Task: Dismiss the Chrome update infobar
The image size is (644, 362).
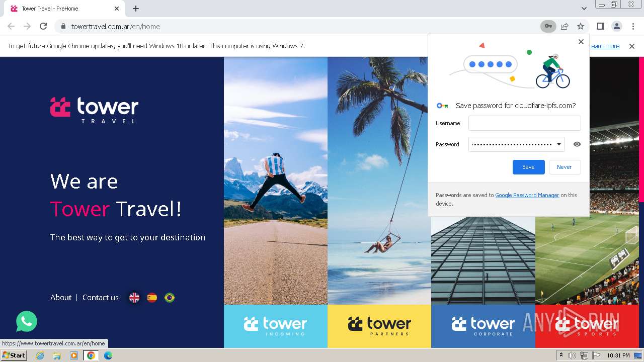Action: point(632,46)
